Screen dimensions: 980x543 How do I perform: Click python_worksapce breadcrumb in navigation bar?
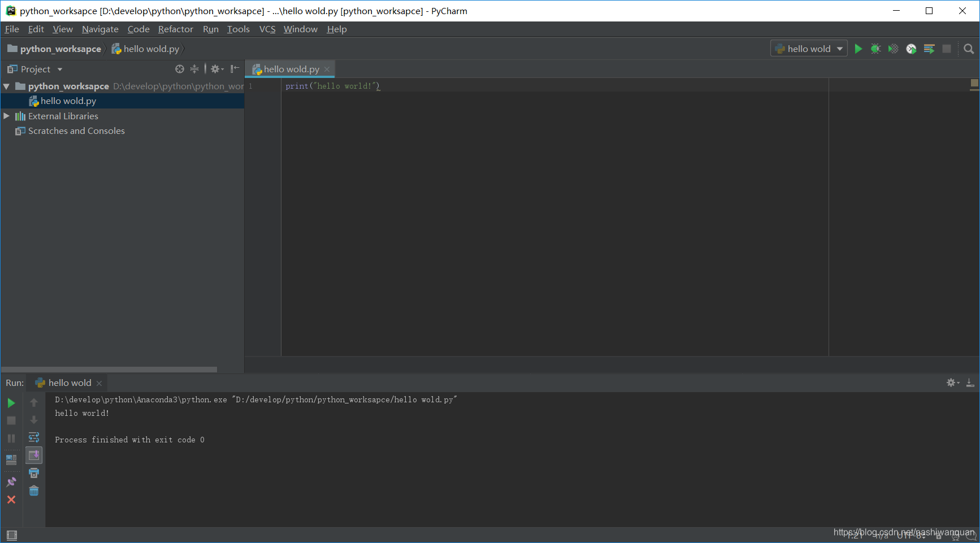coord(54,49)
